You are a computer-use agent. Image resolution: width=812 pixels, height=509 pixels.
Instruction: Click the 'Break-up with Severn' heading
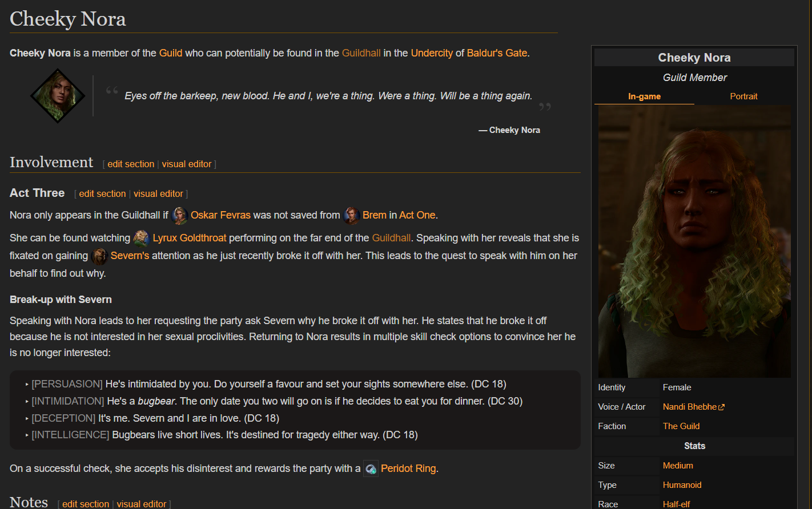pos(61,300)
